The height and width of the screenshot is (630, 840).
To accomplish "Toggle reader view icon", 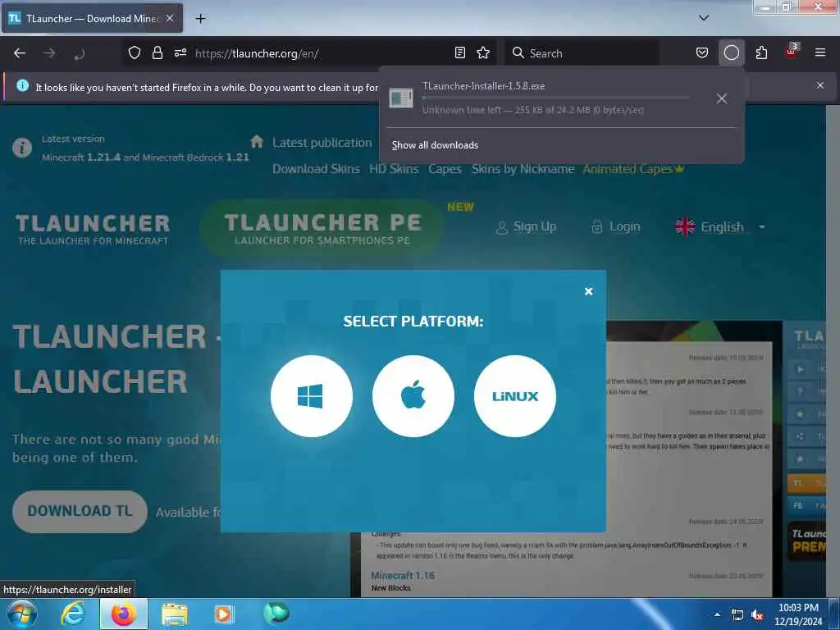I will point(459,52).
